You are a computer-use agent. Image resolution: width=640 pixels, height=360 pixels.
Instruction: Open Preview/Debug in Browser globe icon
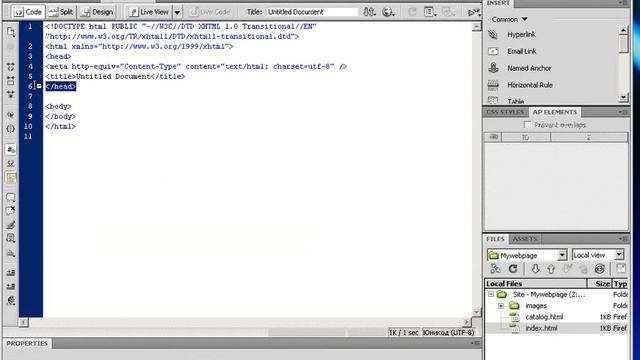tap(388, 12)
